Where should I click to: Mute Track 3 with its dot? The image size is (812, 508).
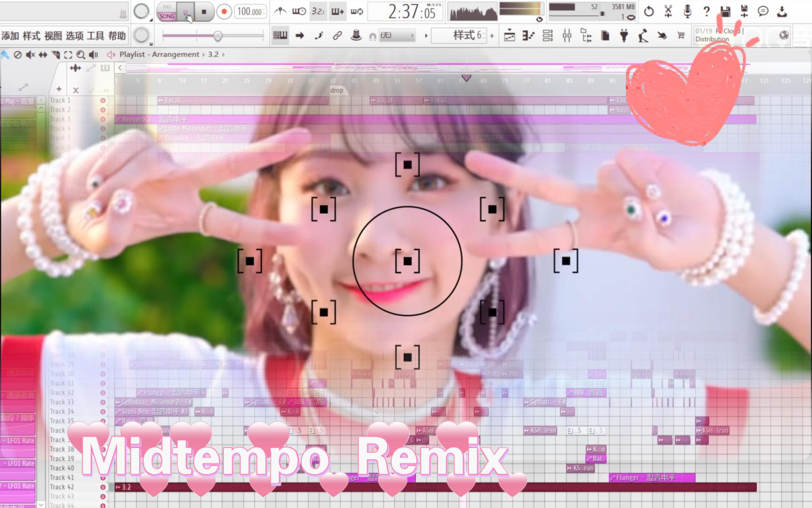coord(103,119)
